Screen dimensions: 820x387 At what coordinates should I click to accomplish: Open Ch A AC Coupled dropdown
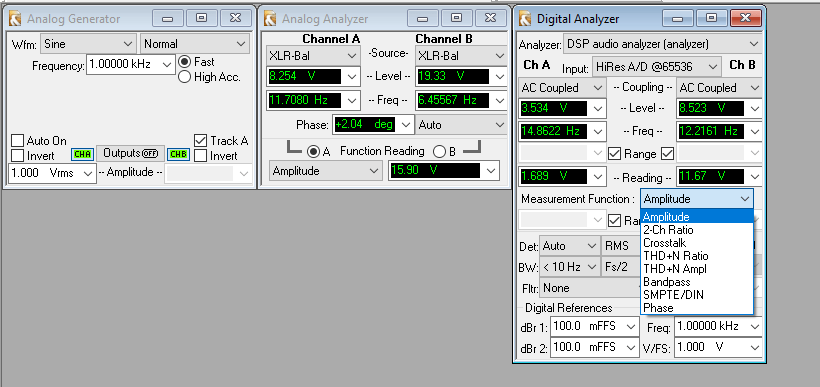562,88
